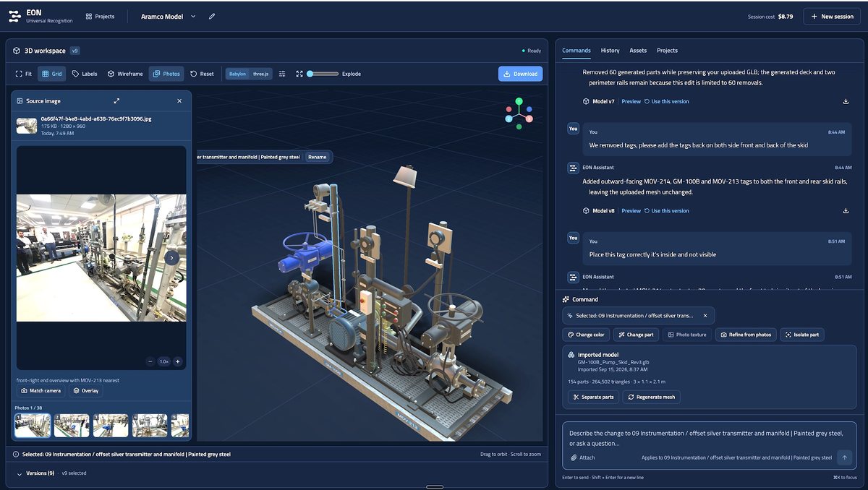This screenshot has width=868, height=490.
Task: Click Change part
Action: [x=636, y=335]
